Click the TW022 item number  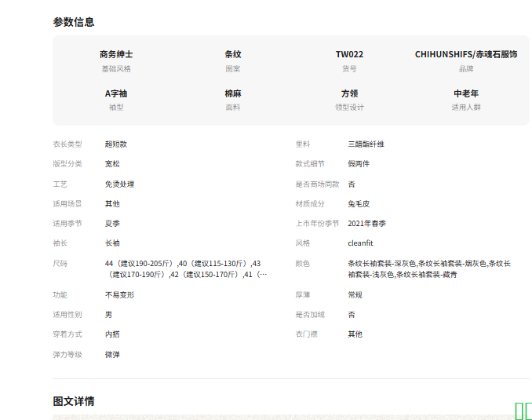click(349, 54)
